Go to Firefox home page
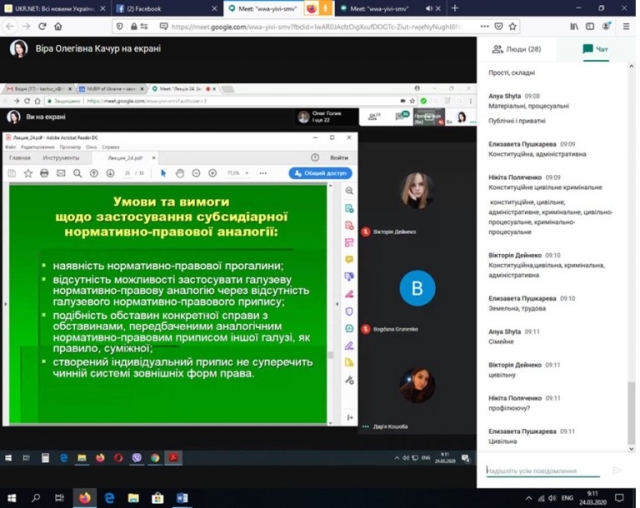Viewport: 640px width, 508px height. (58, 27)
